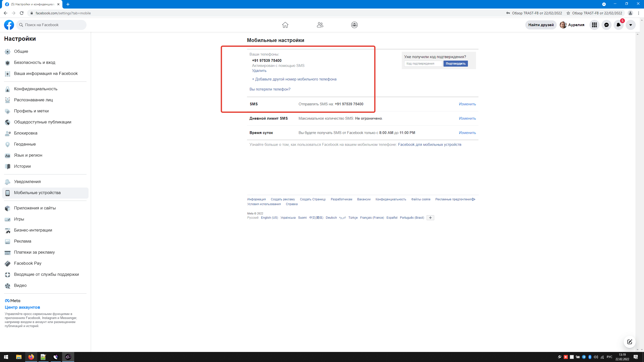Click Вы потеряли телефон? link
This screenshot has height=362, width=644.
(x=270, y=89)
